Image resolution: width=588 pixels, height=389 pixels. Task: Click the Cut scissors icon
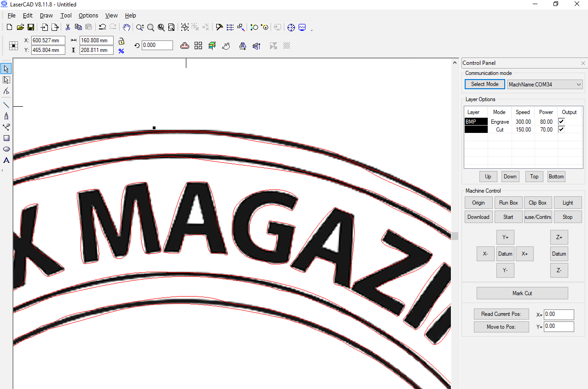pyautogui.click(x=68, y=28)
